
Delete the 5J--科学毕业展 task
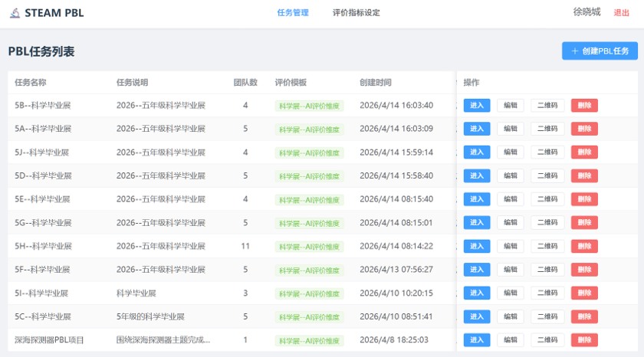point(584,152)
